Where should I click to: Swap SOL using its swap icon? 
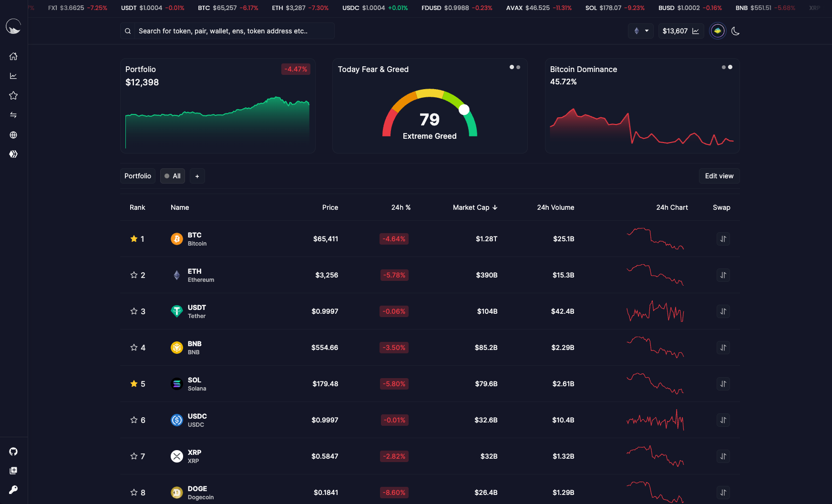click(723, 384)
